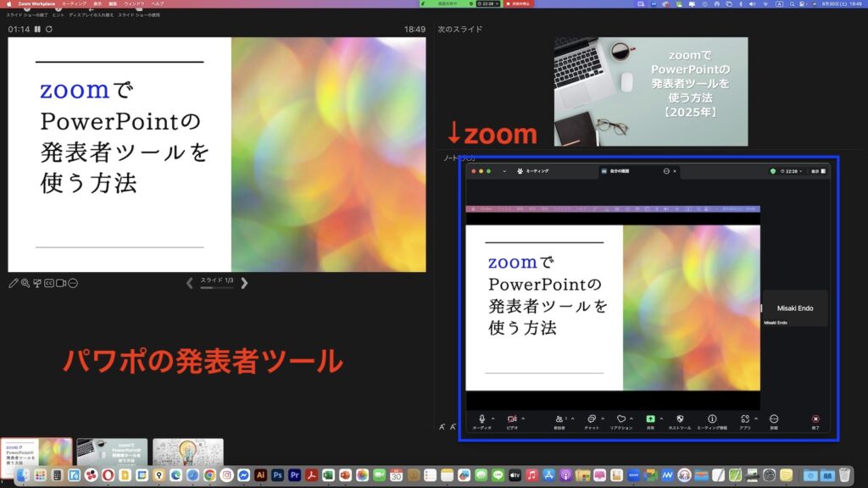The width and height of the screenshot is (868, 488).
Task: Expand caret next to 参加者
Action: point(572,419)
